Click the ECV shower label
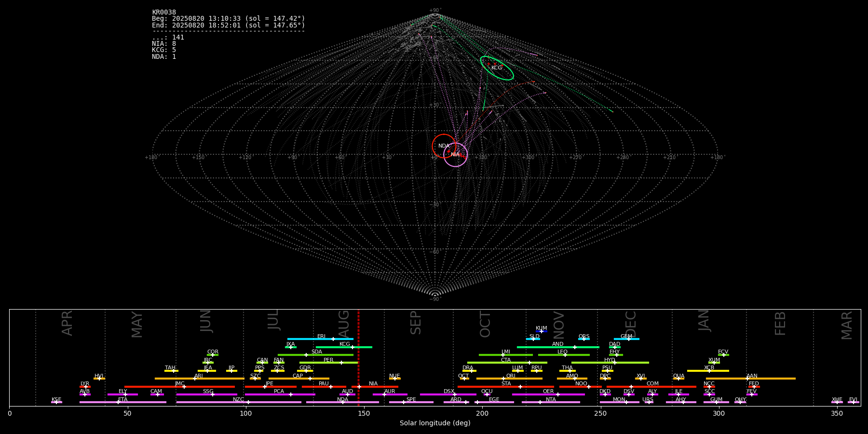Image resolution: width=868 pixels, height=434 pixels. click(x=723, y=352)
